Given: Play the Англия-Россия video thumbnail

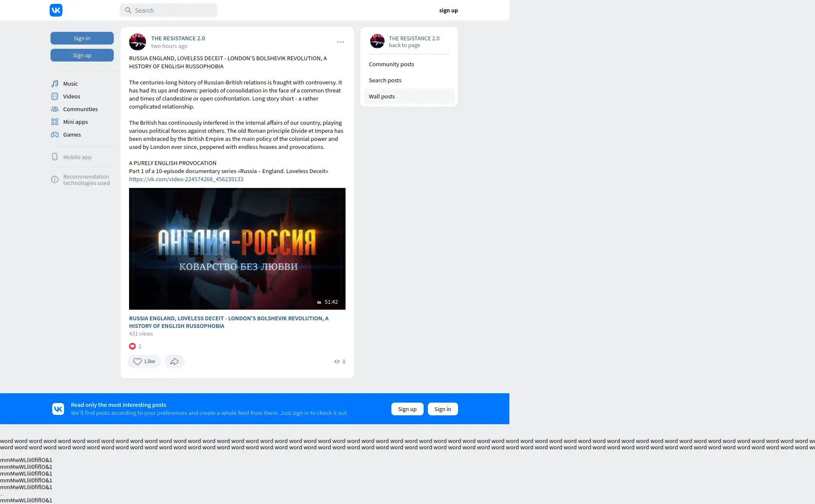Looking at the screenshot, I should 237,249.
